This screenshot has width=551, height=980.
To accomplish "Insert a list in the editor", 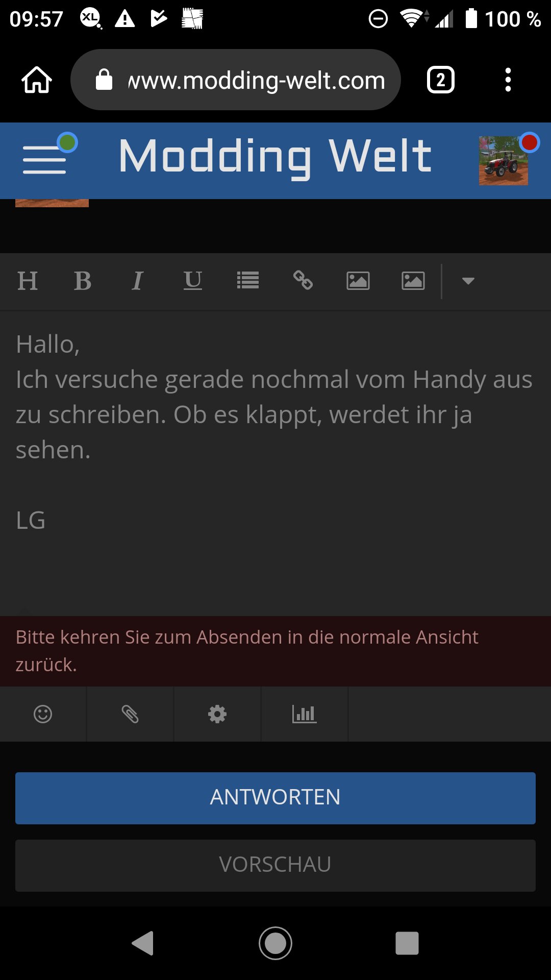I will point(248,281).
